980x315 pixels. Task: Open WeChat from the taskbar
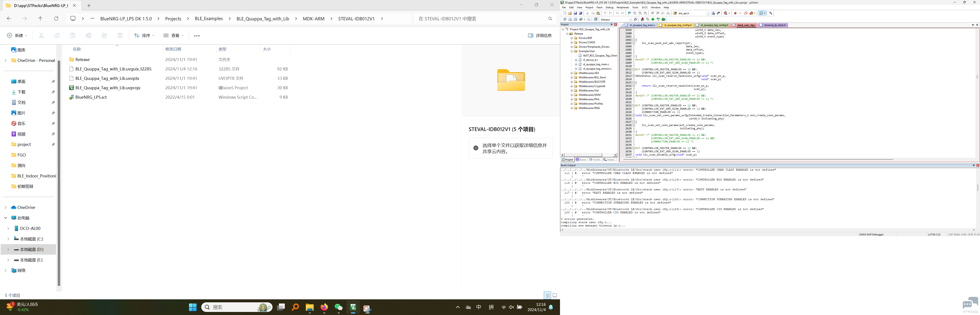point(339,307)
